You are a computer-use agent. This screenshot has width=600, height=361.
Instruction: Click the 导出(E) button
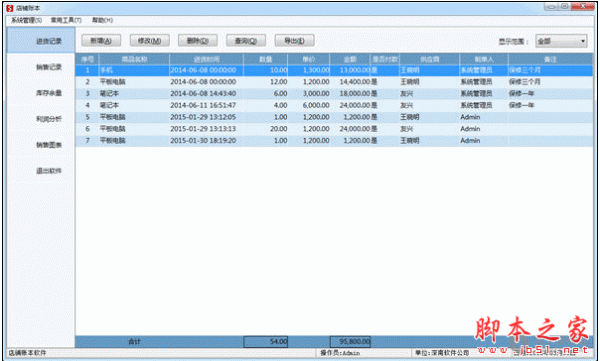(295, 41)
